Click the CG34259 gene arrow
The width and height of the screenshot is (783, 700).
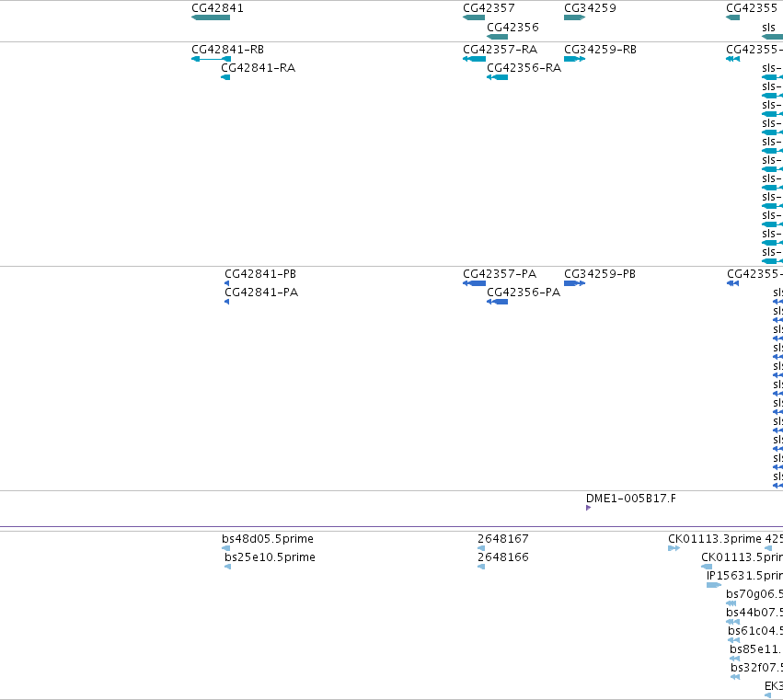574,17
